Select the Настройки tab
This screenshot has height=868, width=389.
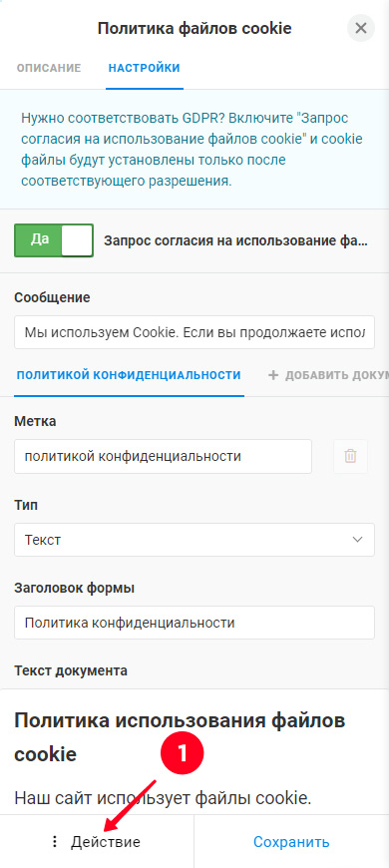tap(144, 68)
